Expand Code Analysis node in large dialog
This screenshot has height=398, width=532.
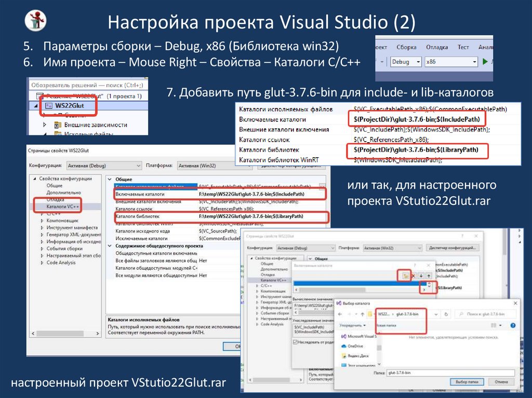point(42,263)
